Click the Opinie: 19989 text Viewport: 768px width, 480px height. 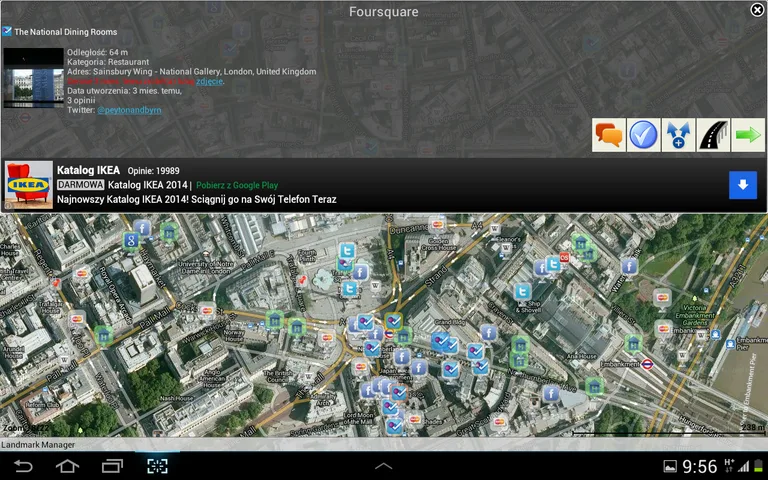pos(153,171)
